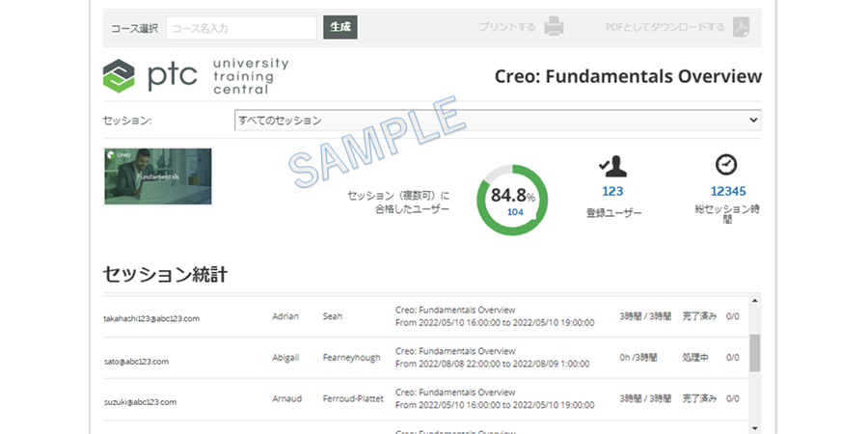Open the Creo course thumbnail image
The height and width of the screenshot is (434, 868).
(x=158, y=176)
